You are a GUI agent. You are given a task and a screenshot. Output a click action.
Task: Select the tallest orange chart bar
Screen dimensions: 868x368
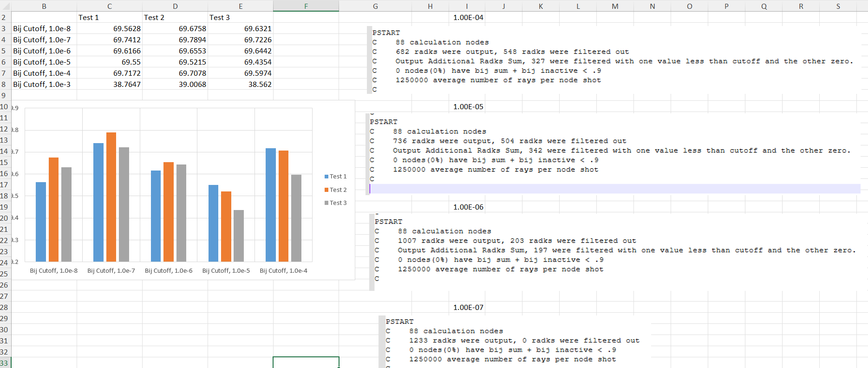(x=111, y=197)
